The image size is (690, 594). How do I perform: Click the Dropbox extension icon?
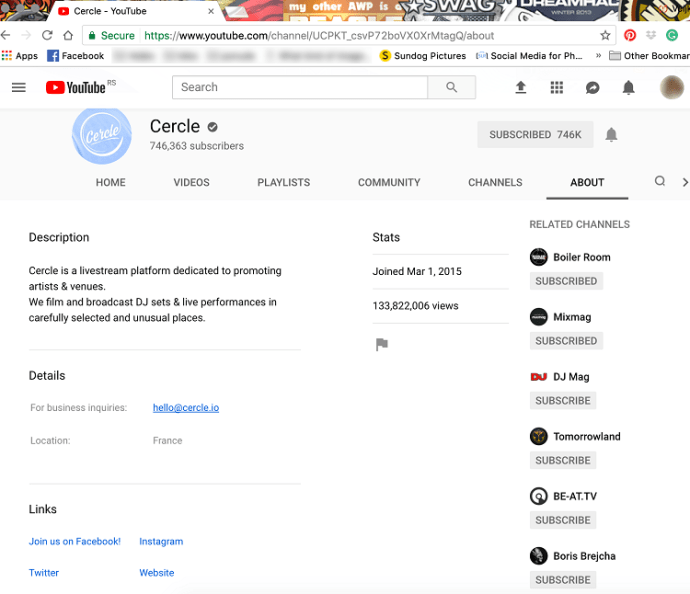651,35
